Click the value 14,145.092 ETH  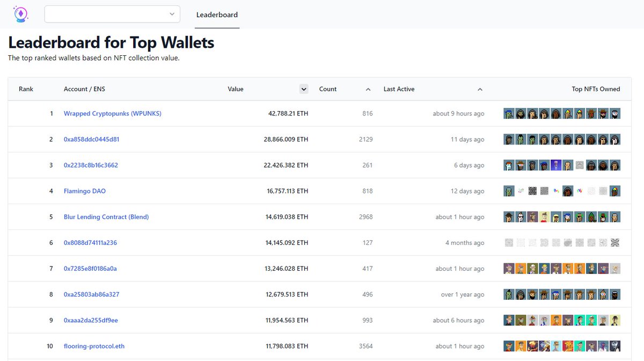pos(287,243)
